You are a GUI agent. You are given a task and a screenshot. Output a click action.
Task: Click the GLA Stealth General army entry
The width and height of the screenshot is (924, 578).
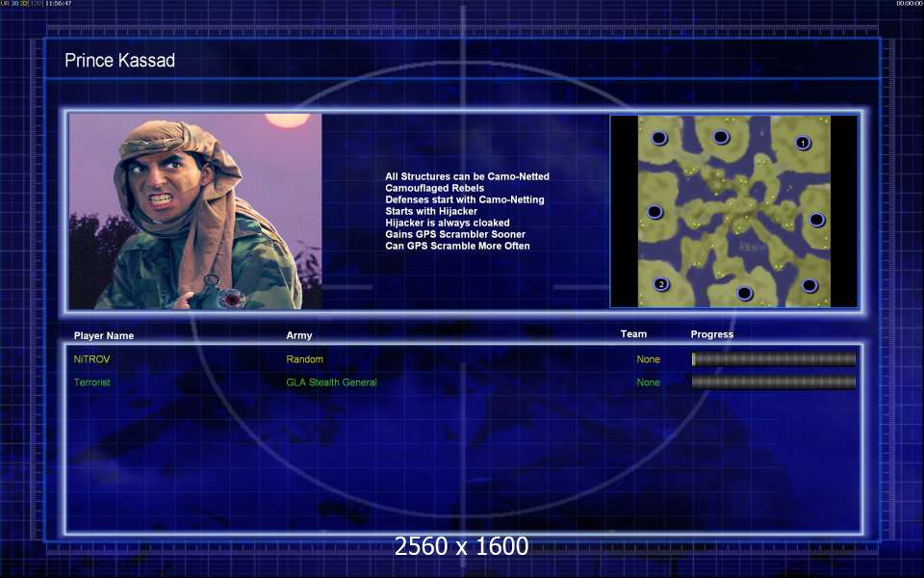331,382
